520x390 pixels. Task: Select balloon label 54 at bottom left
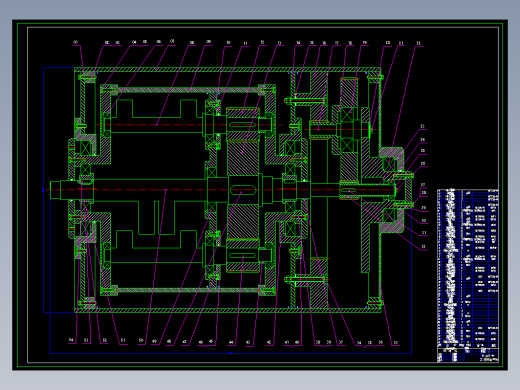coord(71,340)
